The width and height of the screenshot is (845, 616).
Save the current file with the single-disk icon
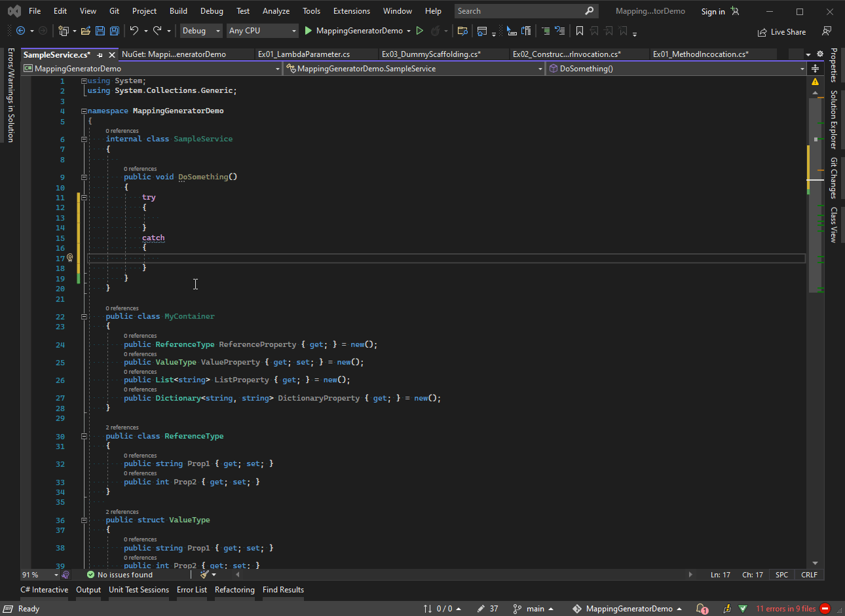[100, 31]
